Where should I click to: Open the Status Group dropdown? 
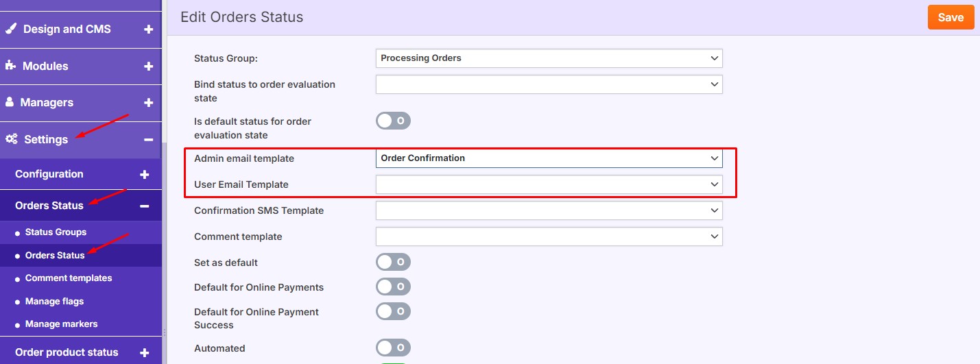[549, 58]
